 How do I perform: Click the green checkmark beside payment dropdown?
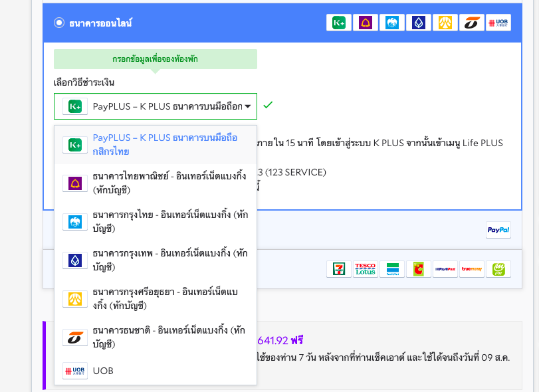pos(268,106)
